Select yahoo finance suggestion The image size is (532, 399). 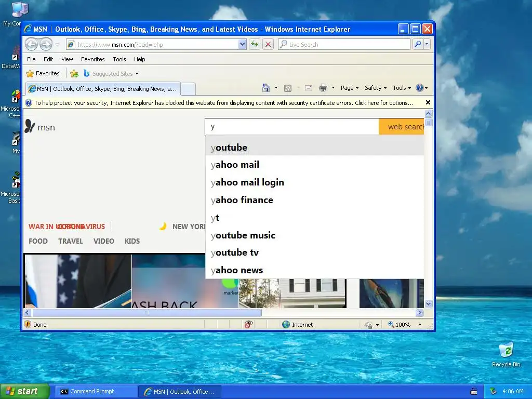[x=314, y=200]
